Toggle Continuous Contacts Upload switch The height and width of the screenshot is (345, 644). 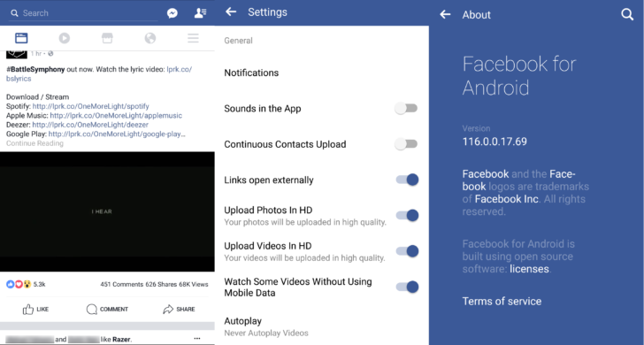(407, 144)
